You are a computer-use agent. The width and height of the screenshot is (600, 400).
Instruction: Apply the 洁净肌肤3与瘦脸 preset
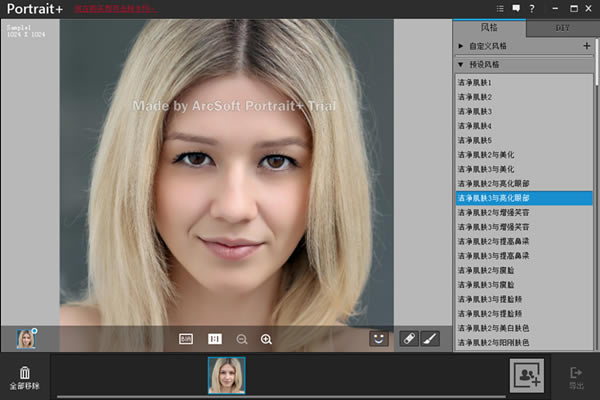click(x=524, y=285)
